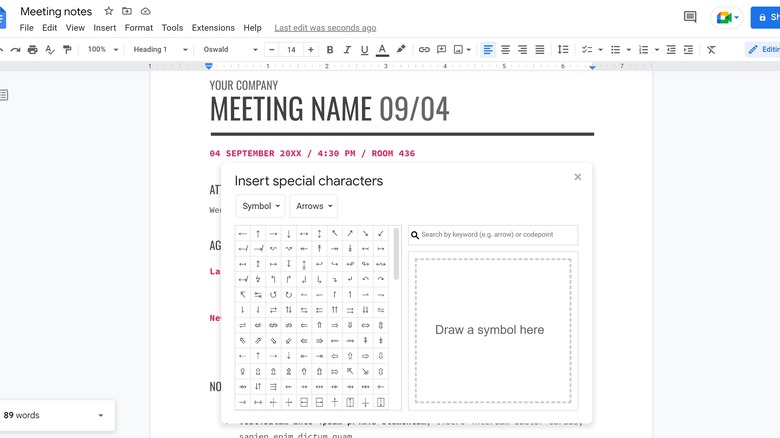Click the insert link icon

click(x=424, y=49)
